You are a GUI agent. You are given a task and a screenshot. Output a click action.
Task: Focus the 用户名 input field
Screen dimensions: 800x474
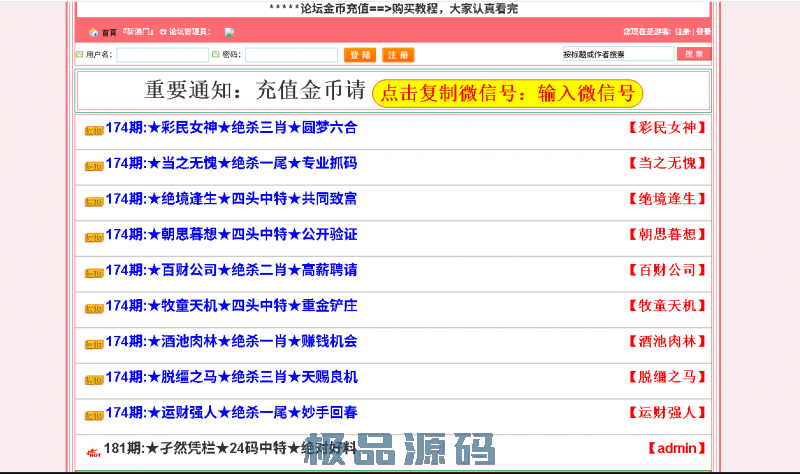pyautogui.click(x=163, y=55)
